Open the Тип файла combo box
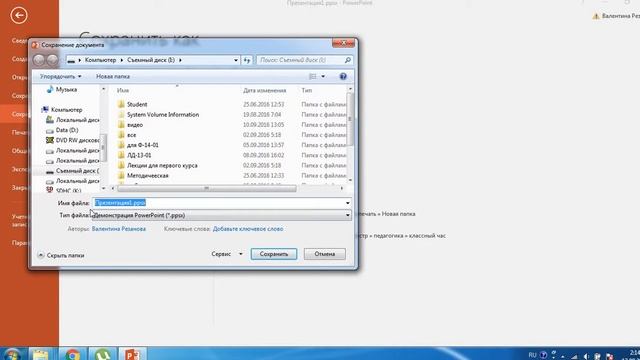Viewport: 640px width, 360px height. 222,215
